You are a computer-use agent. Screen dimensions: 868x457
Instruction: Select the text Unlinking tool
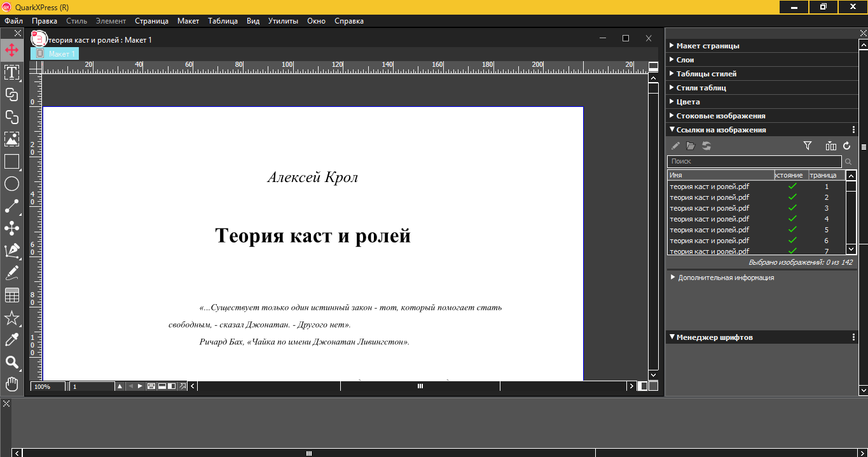(x=11, y=116)
